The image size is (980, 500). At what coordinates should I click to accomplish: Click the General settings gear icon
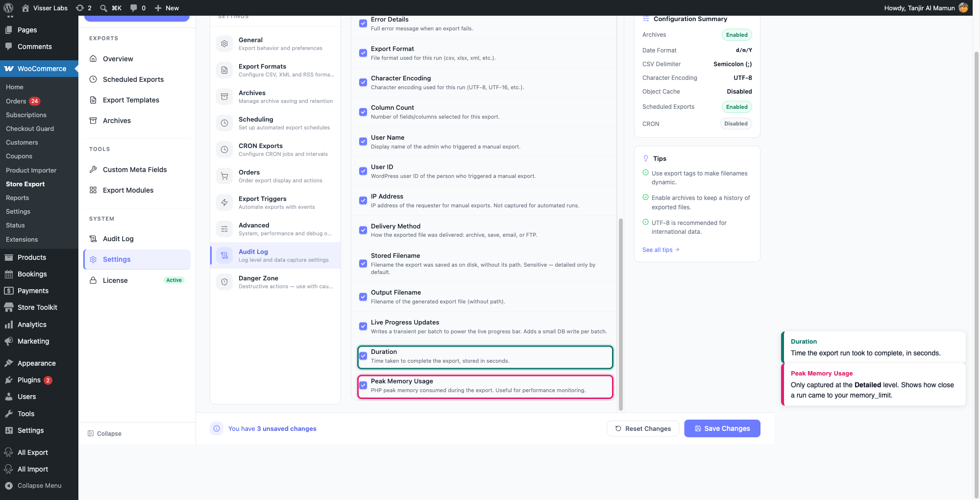224,44
